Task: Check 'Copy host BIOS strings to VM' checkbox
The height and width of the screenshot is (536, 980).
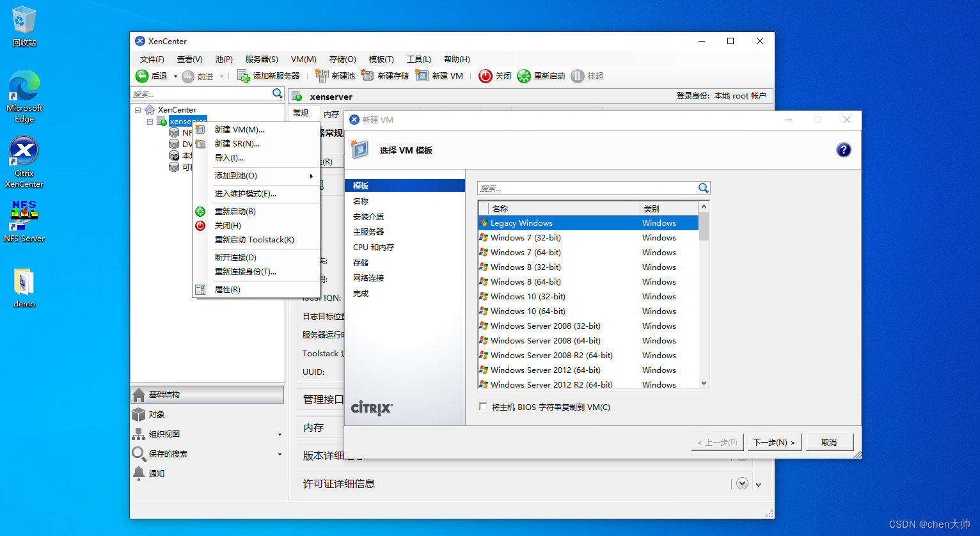Action: (x=483, y=407)
